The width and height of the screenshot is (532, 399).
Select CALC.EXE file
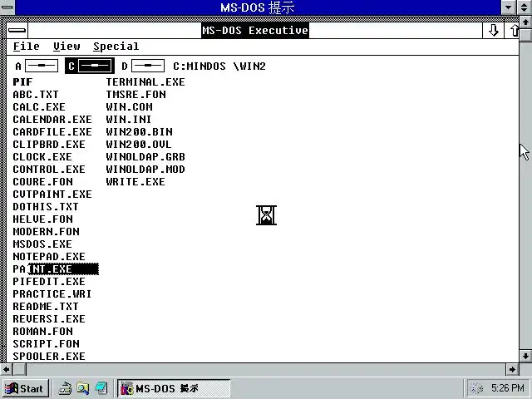click(x=39, y=107)
